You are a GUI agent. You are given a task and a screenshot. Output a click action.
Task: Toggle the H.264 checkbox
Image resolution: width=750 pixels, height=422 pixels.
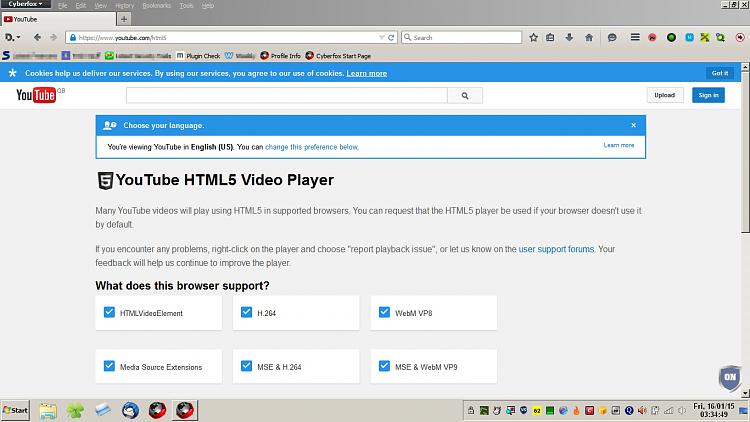tap(246, 312)
